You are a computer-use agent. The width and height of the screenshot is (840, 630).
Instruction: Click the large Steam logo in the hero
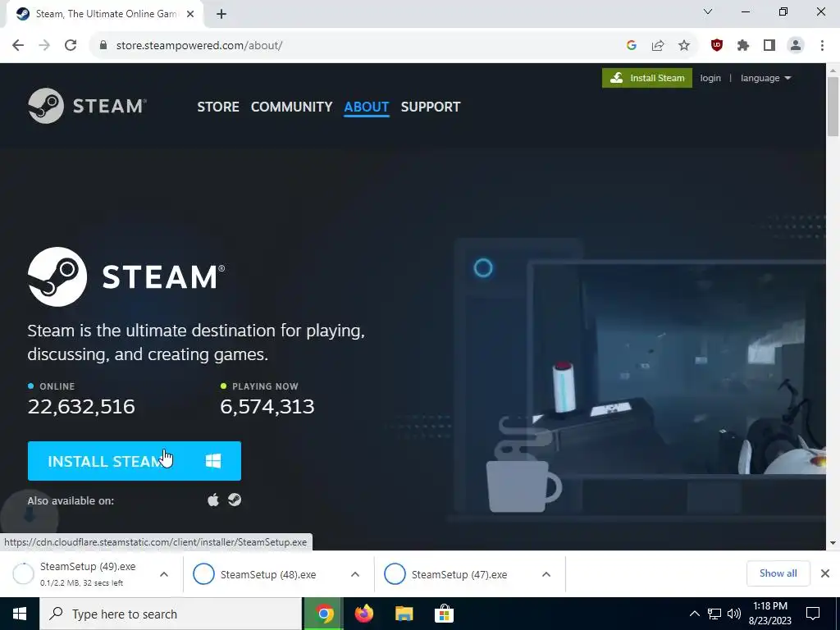(x=126, y=276)
